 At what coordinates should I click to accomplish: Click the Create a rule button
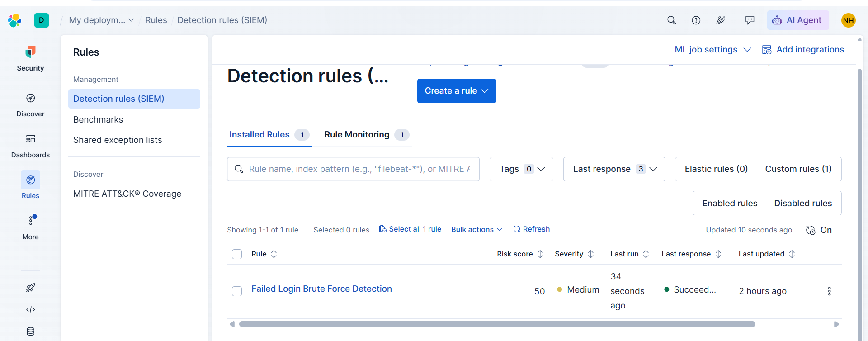[x=457, y=91]
